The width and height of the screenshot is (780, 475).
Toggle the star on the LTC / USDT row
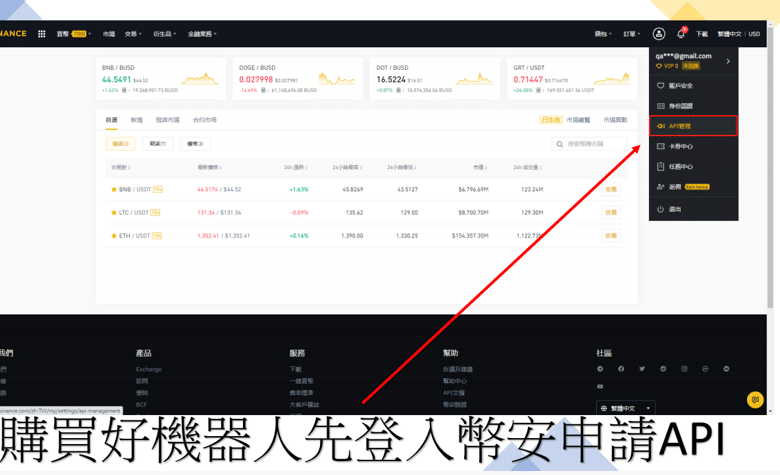pyautogui.click(x=113, y=212)
